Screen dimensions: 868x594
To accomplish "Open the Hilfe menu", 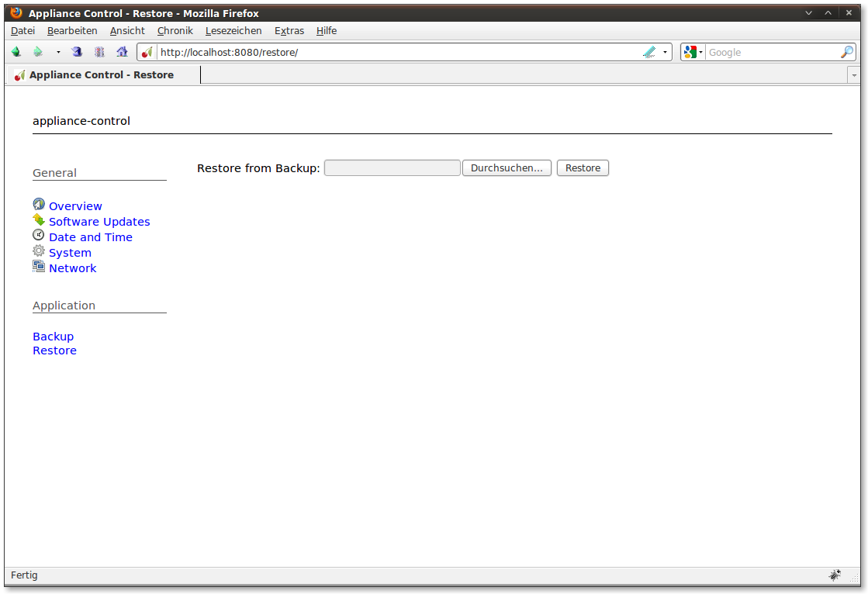I will [327, 31].
